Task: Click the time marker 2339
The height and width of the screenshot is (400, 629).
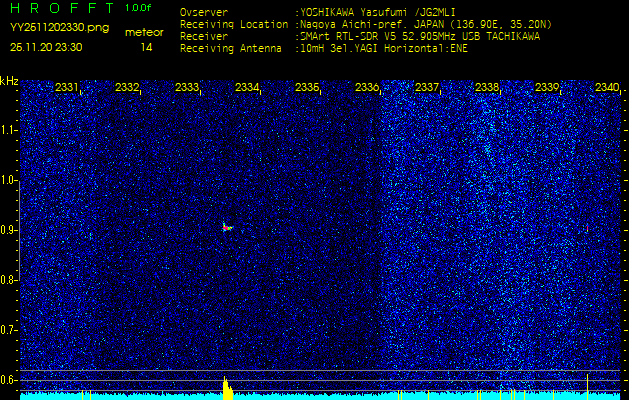Action: coord(547,87)
